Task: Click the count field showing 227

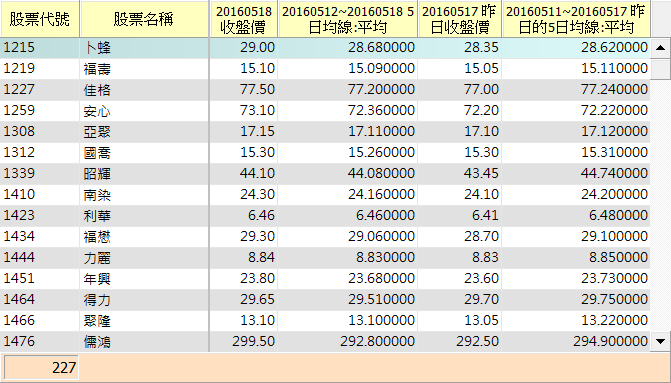Action: [x=41, y=368]
